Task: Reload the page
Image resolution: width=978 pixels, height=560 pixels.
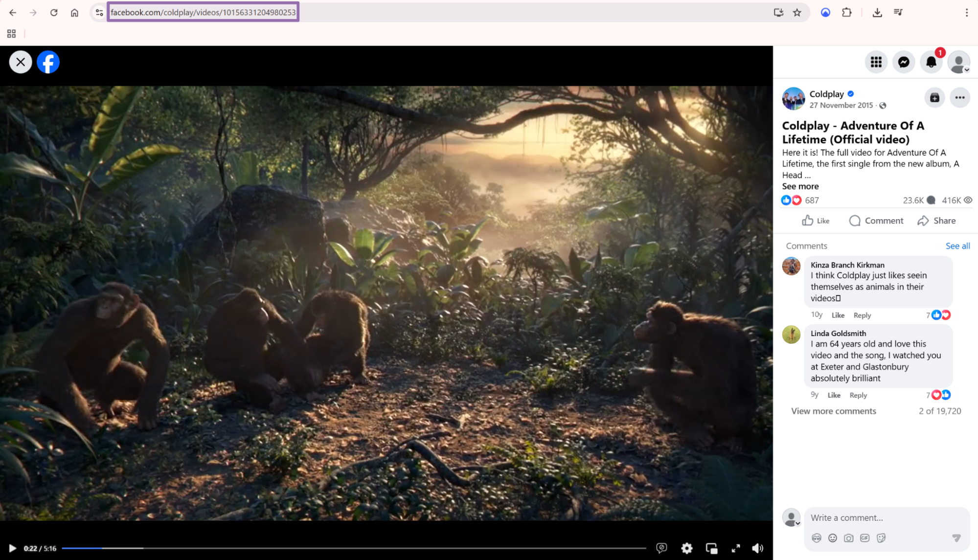Action: coord(54,12)
